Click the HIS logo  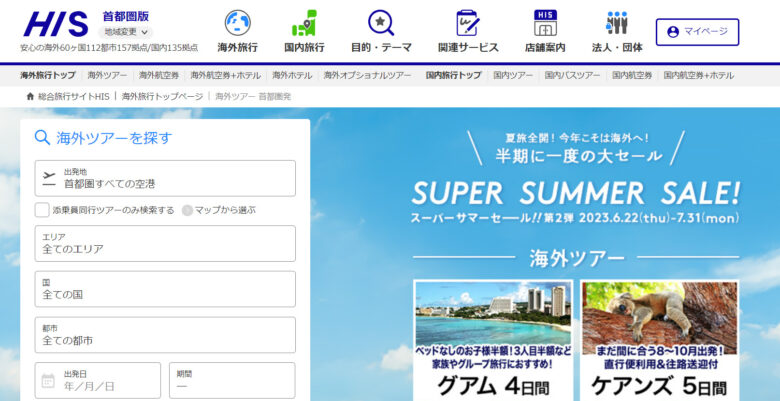[x=56, y=24]
